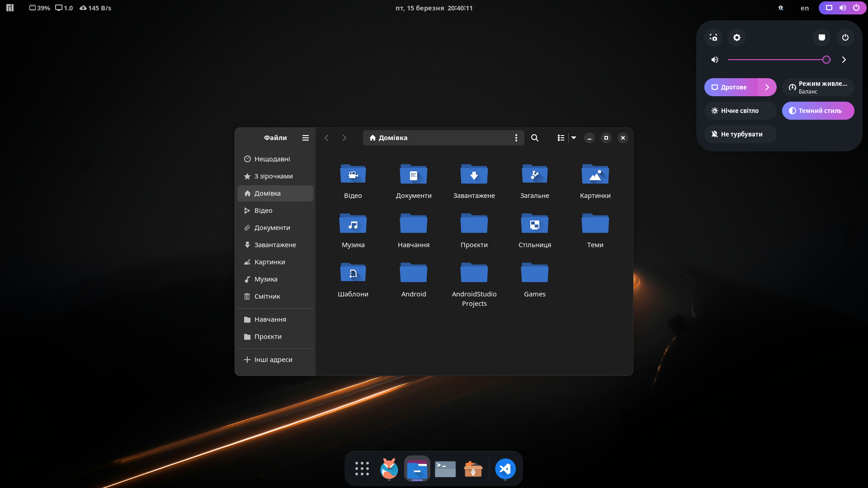868x488 pixels.
Task: Enable Не турбувати do not disturb
Action: pos(740,134)
